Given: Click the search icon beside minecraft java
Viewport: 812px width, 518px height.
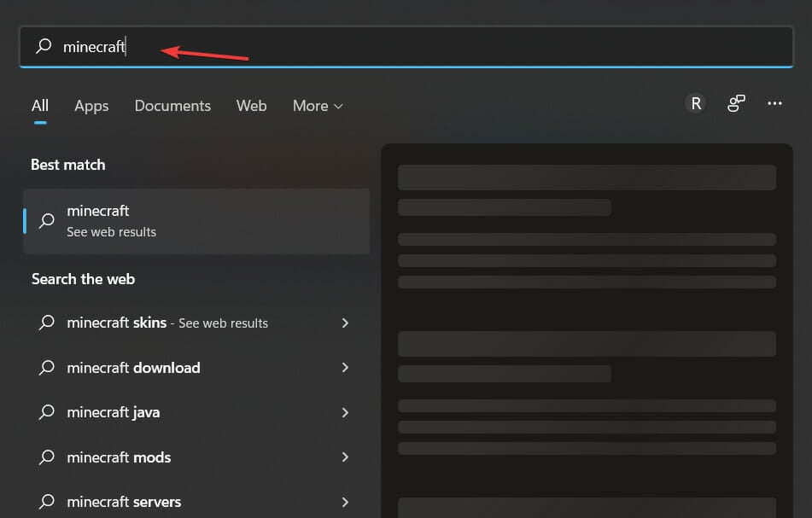Looking at the screenshot, I should point(47,412).
